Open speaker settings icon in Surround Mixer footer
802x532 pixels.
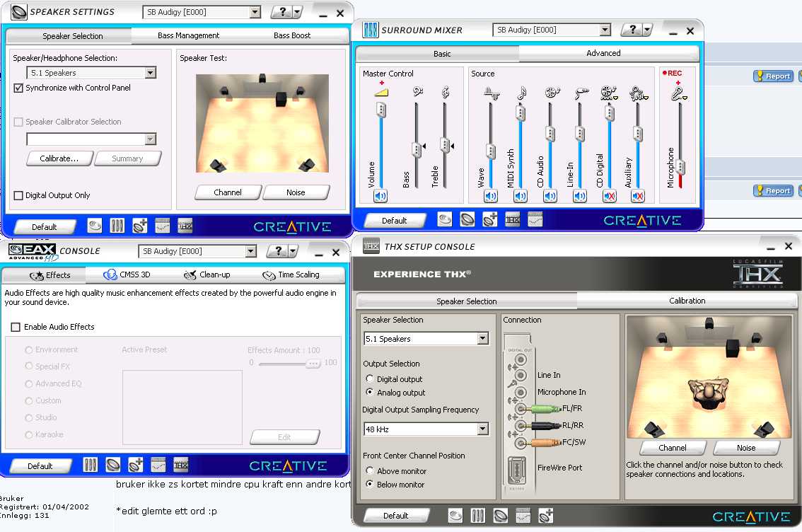467,219
